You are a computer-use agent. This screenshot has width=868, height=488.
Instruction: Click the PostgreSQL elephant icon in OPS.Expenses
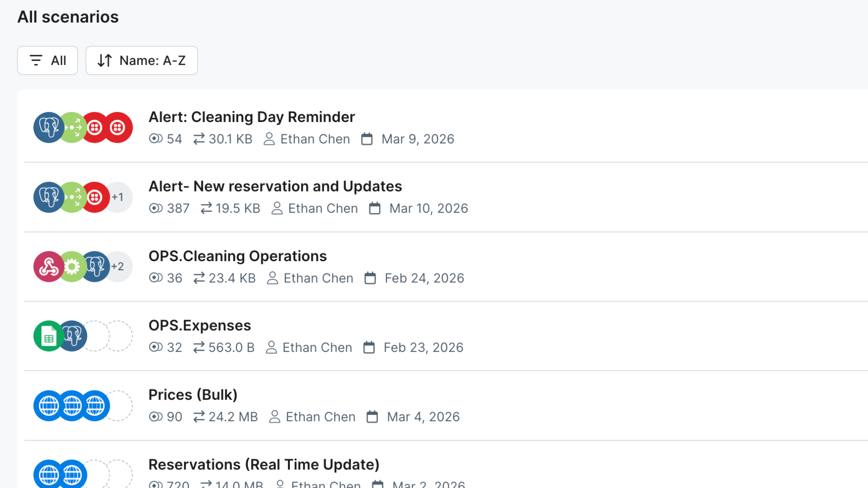pyautogui.click(x=72, y=336)
